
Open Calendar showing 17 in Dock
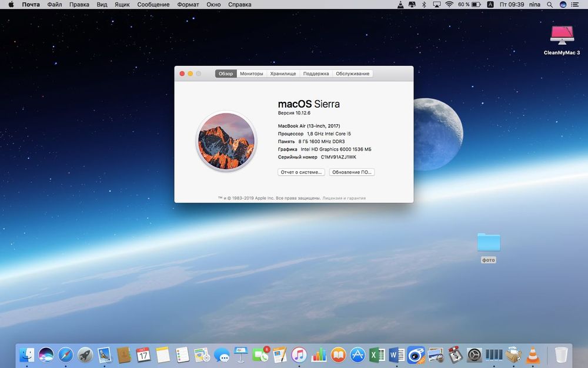pos(143,354)
